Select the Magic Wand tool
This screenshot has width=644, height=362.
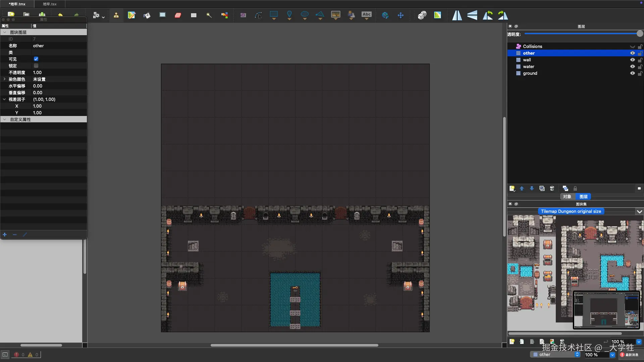(209, 15)
